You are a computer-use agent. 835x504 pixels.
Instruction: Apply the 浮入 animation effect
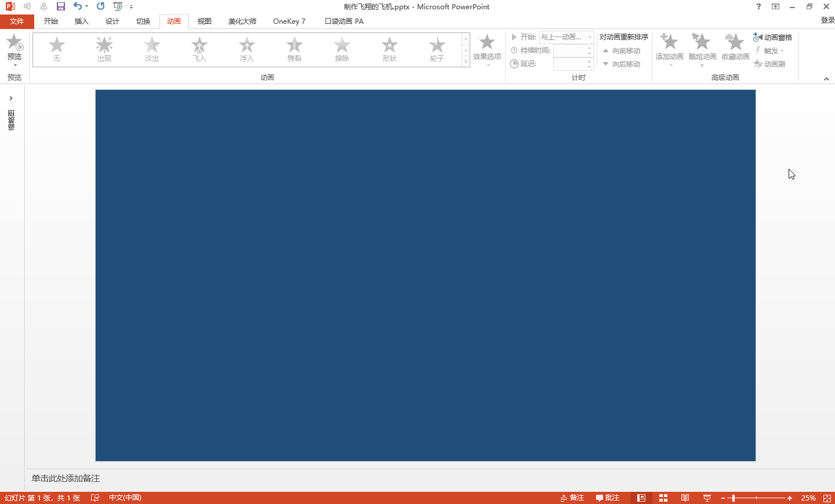(247, 50)
